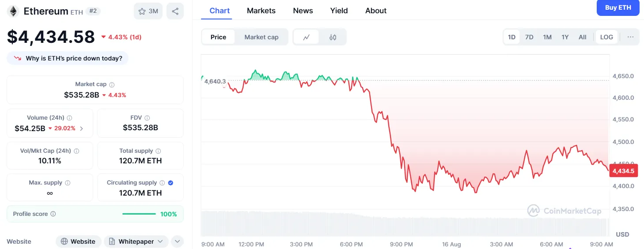Open 'Why is ETH's price down today?'
Image resolution: width=644 pixels, height=249 pixels.
[x=68, y=58]
